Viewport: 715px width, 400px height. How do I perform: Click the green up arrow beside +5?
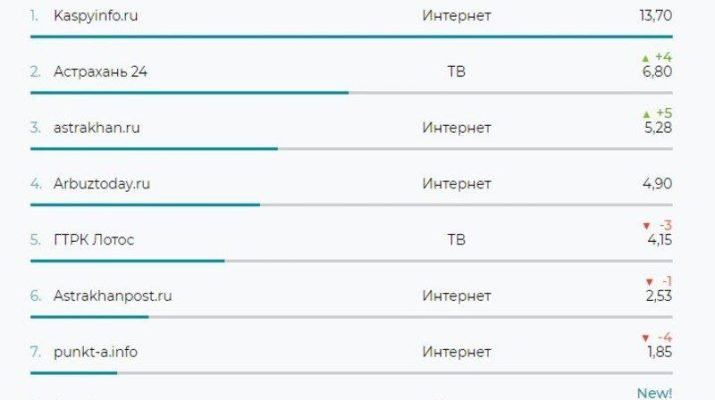click(646, 114)
